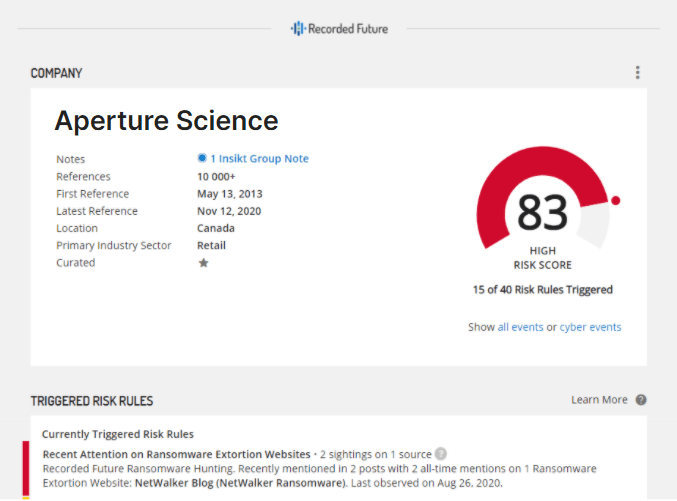Open the COMPANY panel three-dot menu
The width and height of the screenshot is (677, 501).
pyautogui.click(x=637, y=72)
